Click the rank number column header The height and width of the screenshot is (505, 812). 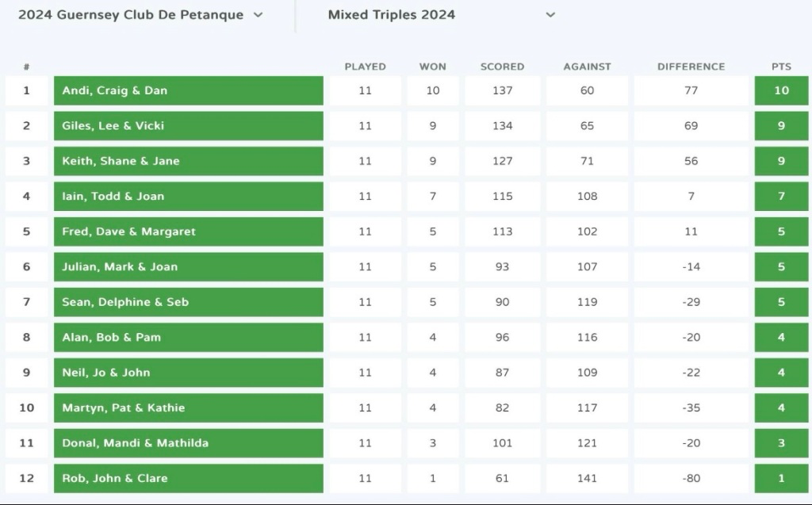(26, 67)
